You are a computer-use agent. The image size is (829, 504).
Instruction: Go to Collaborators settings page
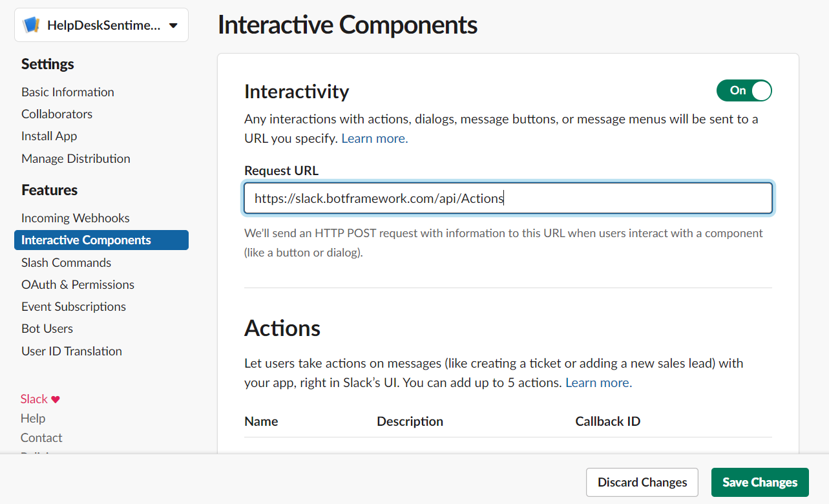[57, 114]
